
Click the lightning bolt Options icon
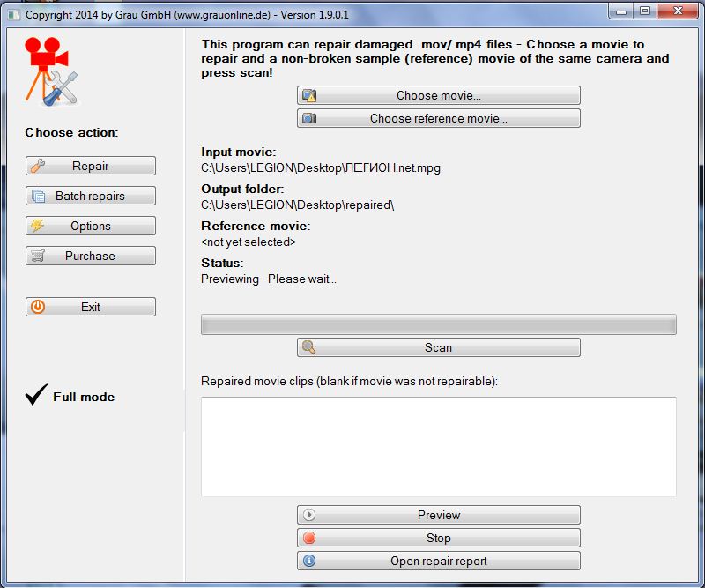coord(37,226)
